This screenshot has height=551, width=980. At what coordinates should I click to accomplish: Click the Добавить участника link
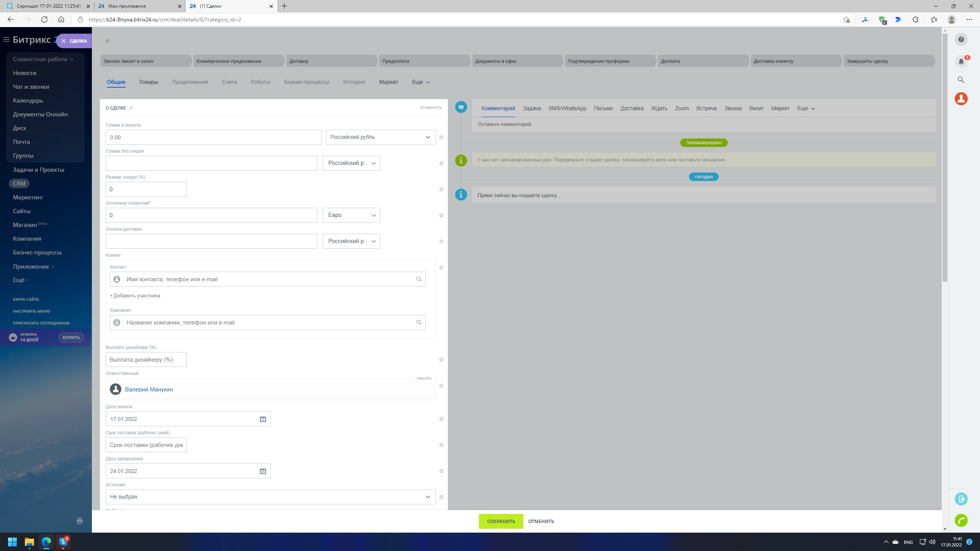click(x=136, y=296)
